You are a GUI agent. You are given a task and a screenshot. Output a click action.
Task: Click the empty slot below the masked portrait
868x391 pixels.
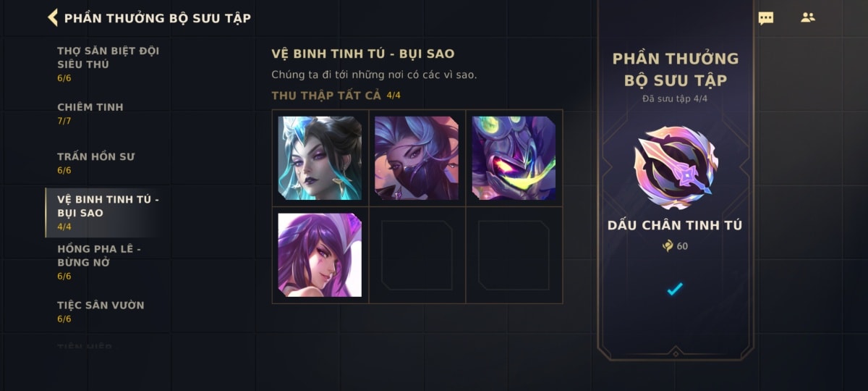click(x=417, y=255)
